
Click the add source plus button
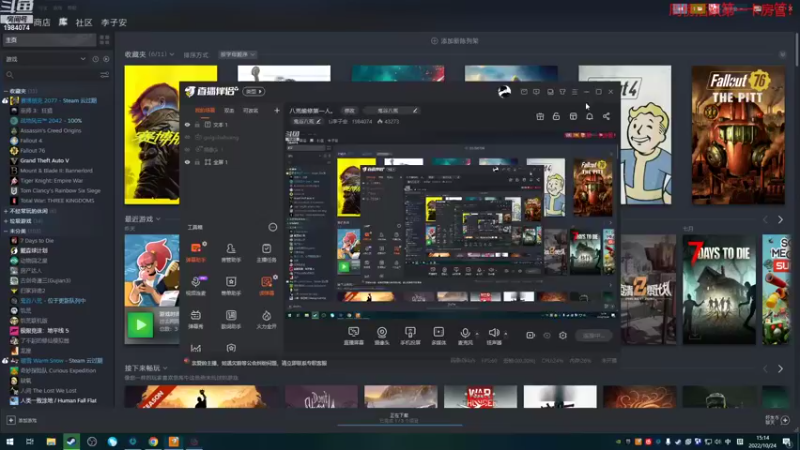277,110
